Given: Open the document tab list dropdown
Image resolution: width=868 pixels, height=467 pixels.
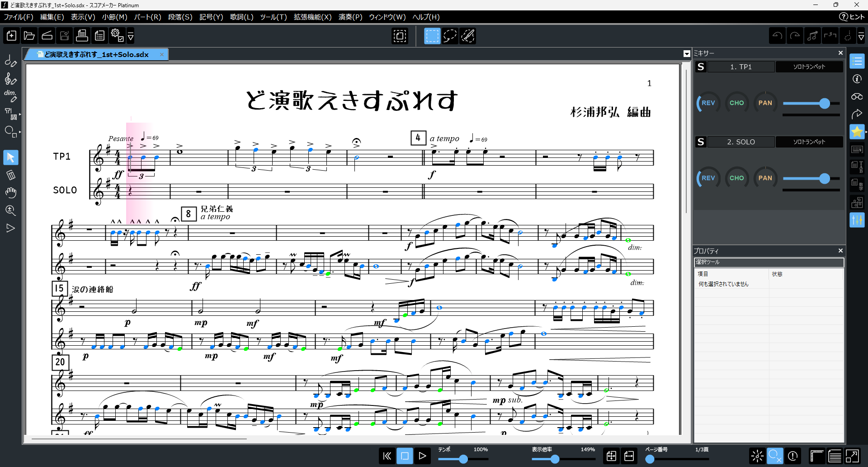Looking at the screenshot, I should tap(687, 54).
